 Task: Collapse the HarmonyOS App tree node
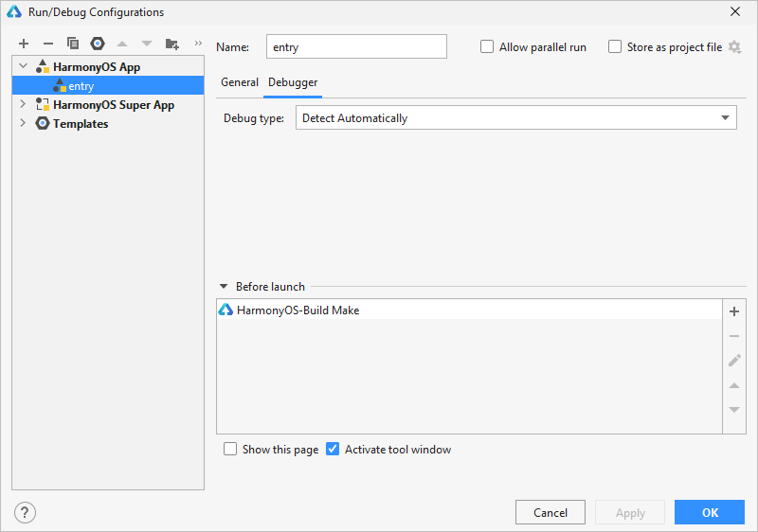pos(23,65)
